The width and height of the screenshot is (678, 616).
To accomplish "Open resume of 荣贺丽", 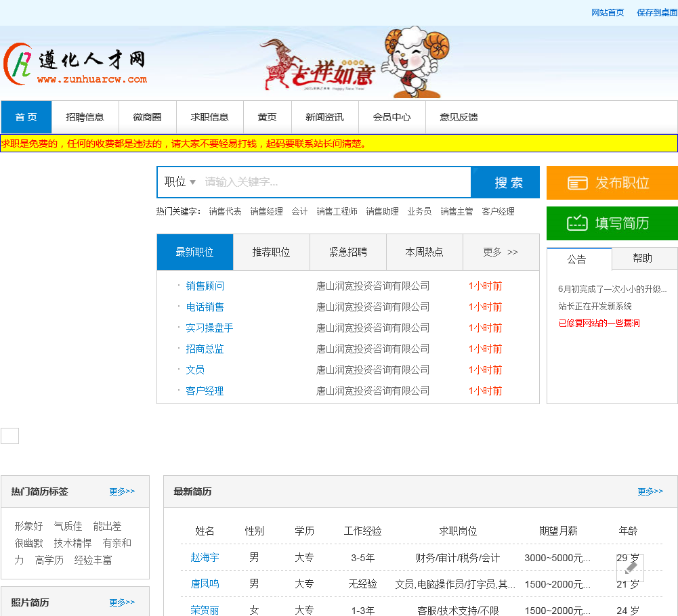I will (205, 611).
